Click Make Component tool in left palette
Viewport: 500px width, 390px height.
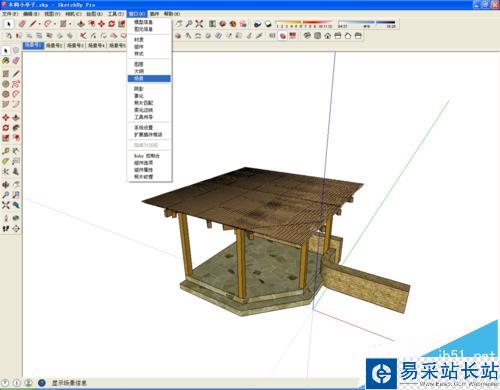tap(16, 50)
